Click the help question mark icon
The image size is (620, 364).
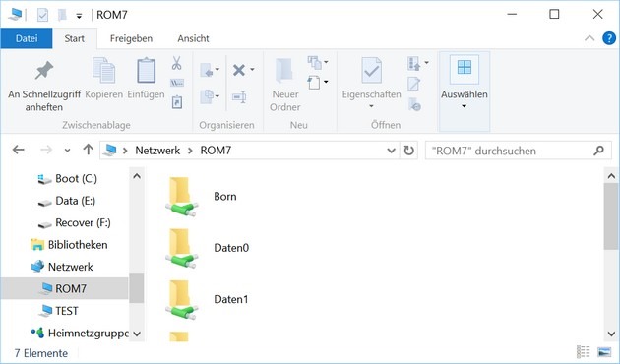coord(609,38)
